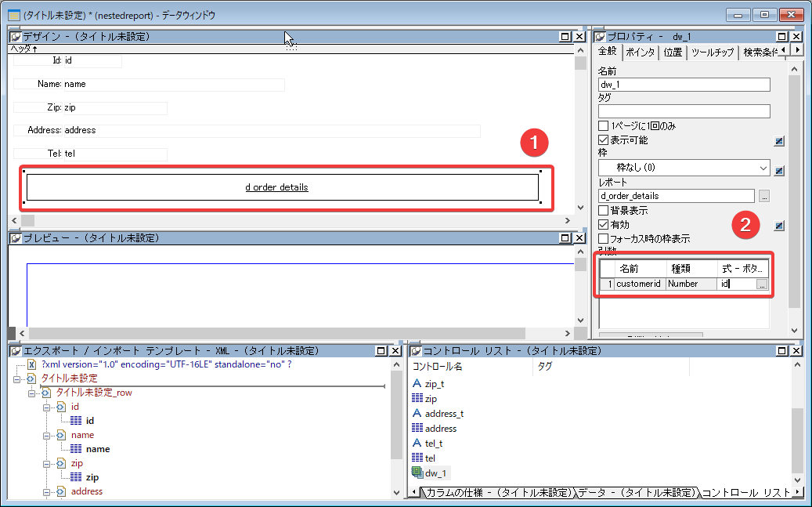Check フォーカス時の枠表示 option
Screen dimensions: 812x507
(603, 239)
